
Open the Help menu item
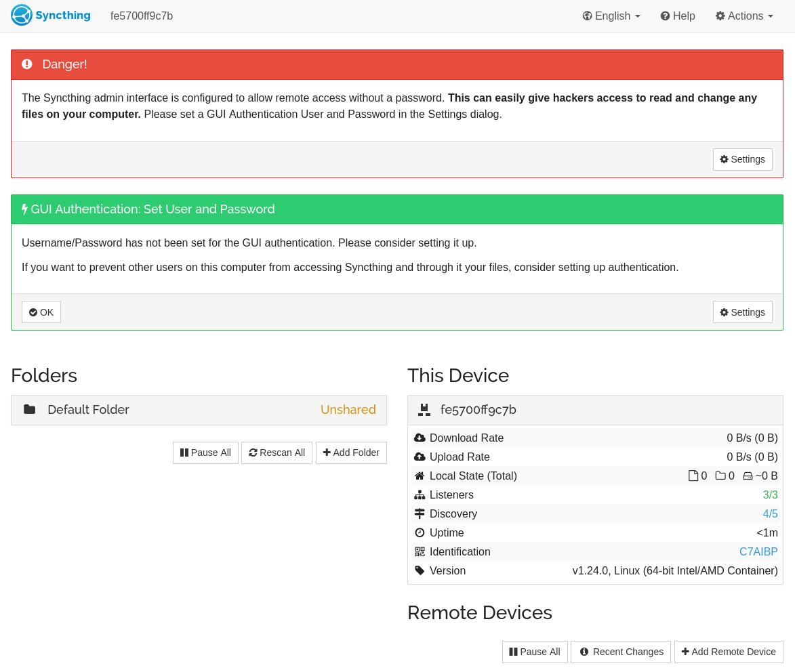677,16
